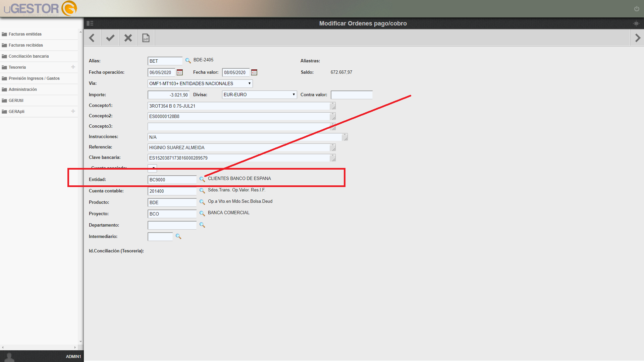The image size is (644, 362).
Task: Click the back arrow toolbar button
Action: click(92, 38)
